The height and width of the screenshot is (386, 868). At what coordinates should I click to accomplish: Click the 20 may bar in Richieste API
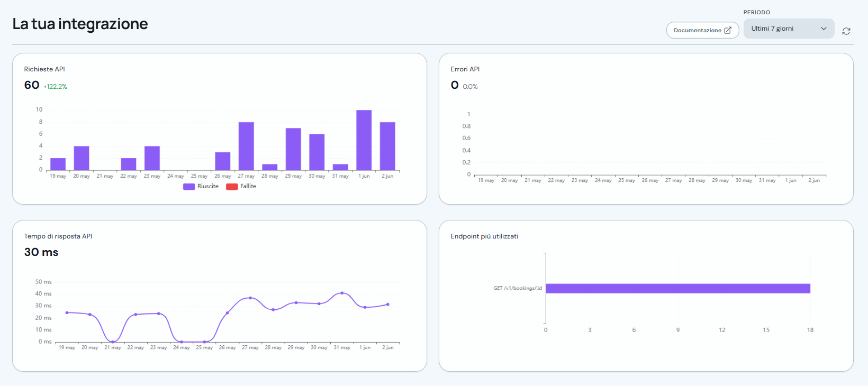point(82,158)
